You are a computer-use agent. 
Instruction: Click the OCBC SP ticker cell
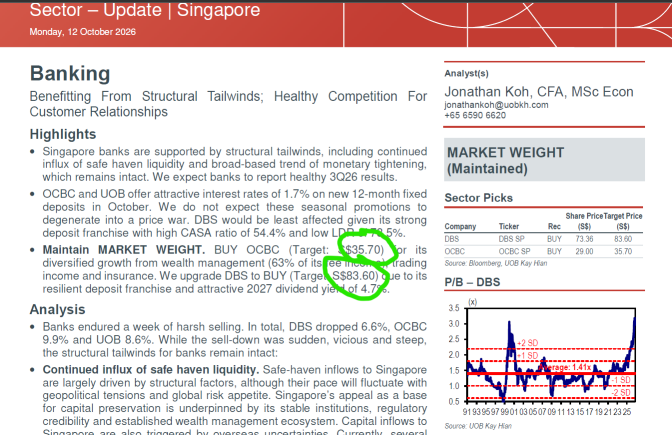[x=514, y=251]
